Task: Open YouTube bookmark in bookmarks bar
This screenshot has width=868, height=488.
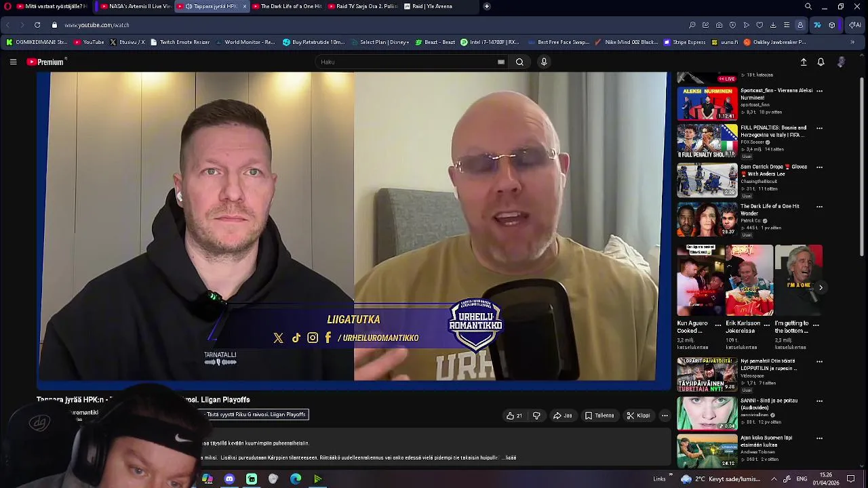Action: pyautogui.click(x=89, y=42)
